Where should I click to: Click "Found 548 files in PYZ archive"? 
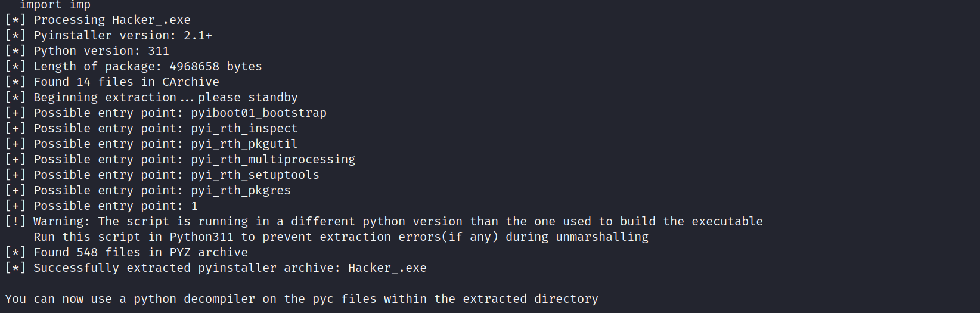pos(141,253)
